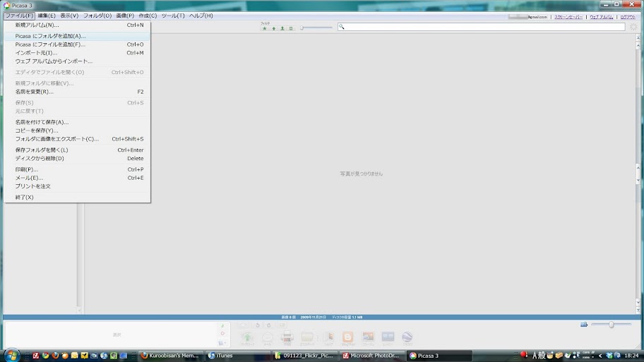Image resolution: width=644 pixels, height=362 pixels.
Task: Click the clear tray red circle icon
Action: 222,334
